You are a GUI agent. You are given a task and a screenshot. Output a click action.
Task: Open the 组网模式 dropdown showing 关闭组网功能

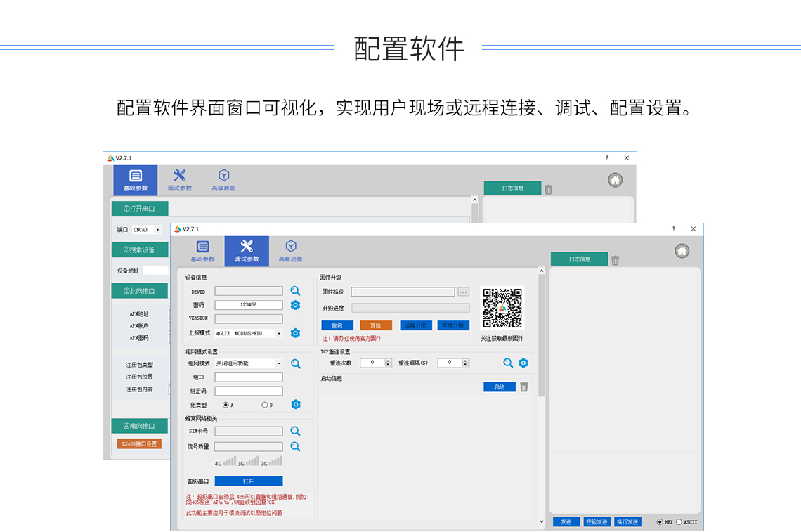tap(280, 363)
